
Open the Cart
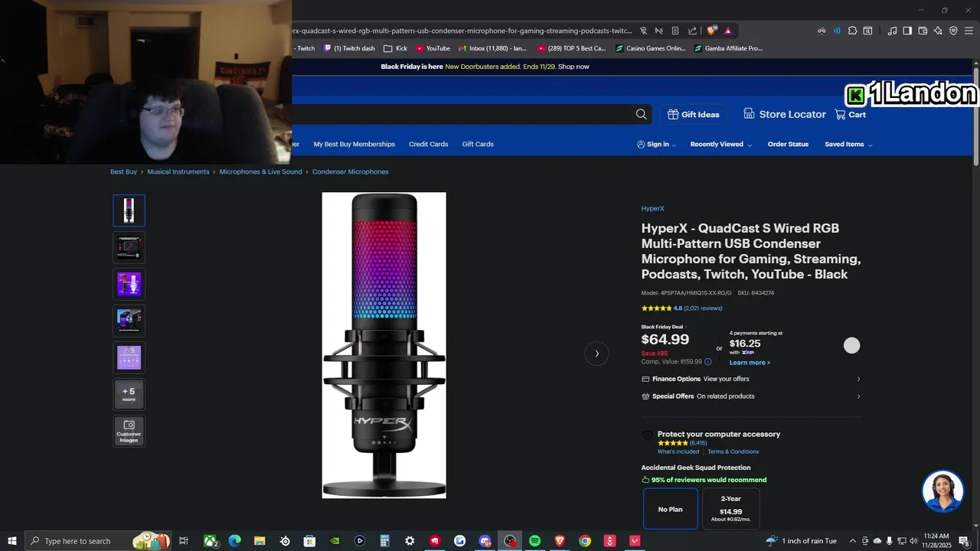click(850, 114)
